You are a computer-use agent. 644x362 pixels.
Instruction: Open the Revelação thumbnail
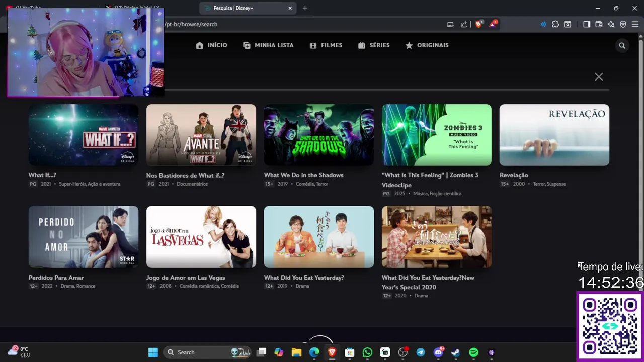[x=554, y=135]
